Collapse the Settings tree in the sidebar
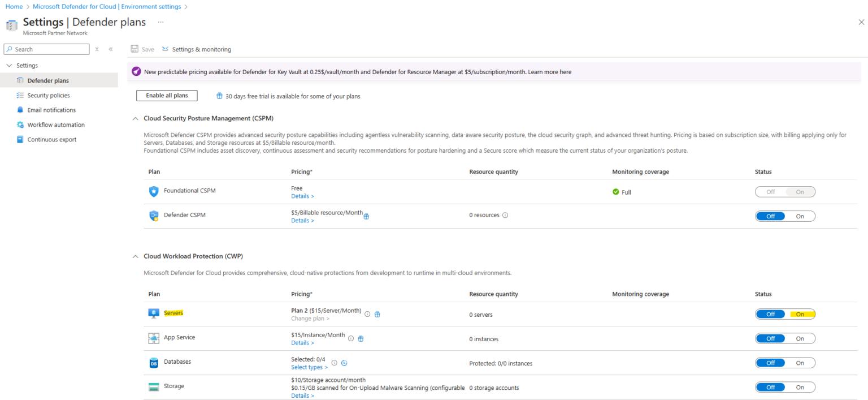Viewport: 868px width, 400px height. point(9,65)
